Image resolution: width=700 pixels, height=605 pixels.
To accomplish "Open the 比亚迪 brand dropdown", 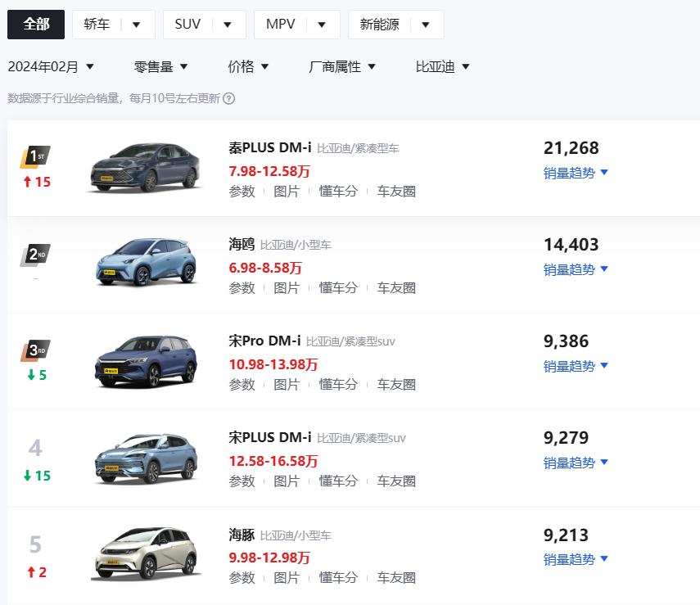I will coord(442,67).
